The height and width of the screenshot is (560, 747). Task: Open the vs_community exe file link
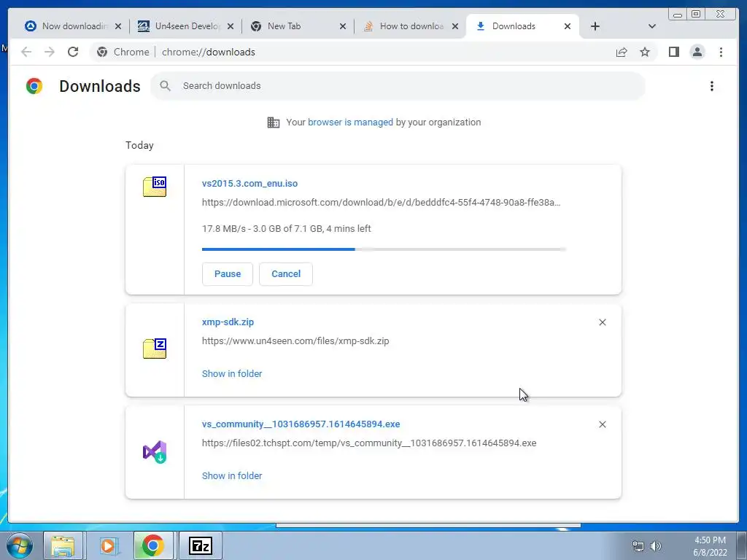coord(301,424)
